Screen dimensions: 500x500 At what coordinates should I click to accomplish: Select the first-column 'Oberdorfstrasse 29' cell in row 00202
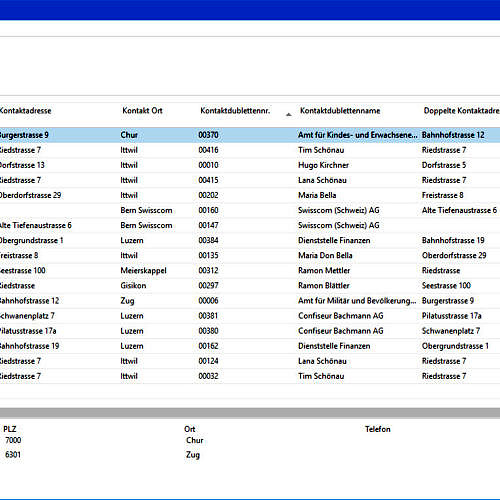pyautogui.click(x=30, y=195)
